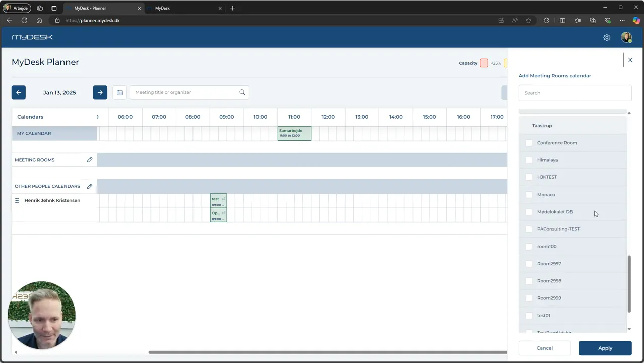Focus the meeting rooms Search field
The height and width of the screenshot is (363, 644).
tap(575, 93)
